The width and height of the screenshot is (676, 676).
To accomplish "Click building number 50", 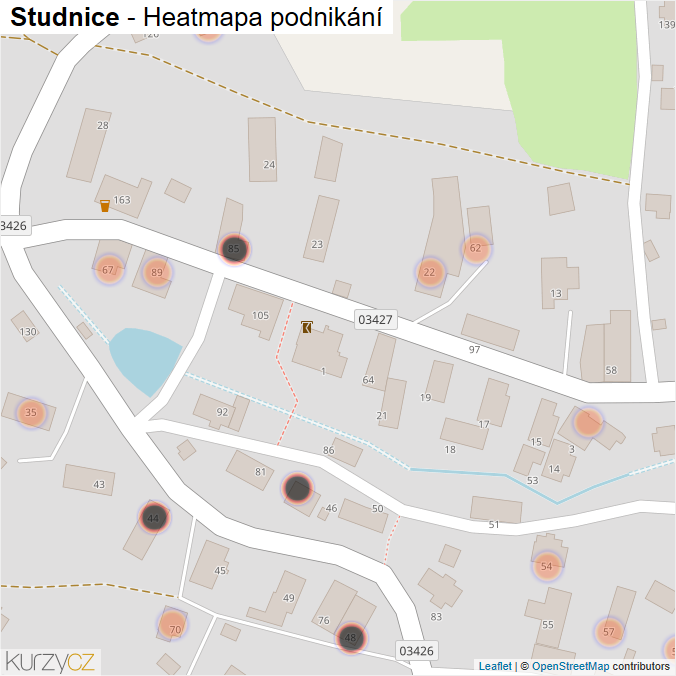I will pyautogui.click(x=378, y=509).
